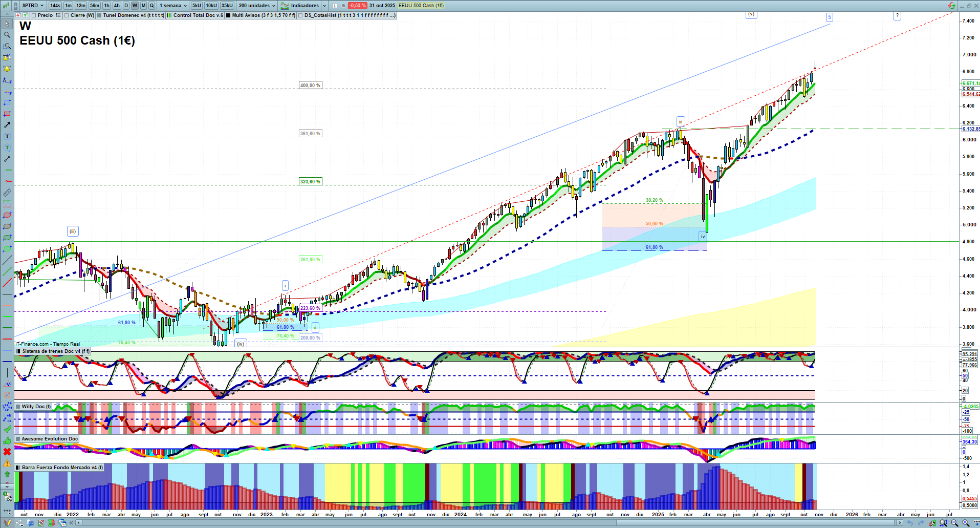This screenshot has width=980, height=528.
Task: Select the ruler measurement tool
Action: pos(7,193)
